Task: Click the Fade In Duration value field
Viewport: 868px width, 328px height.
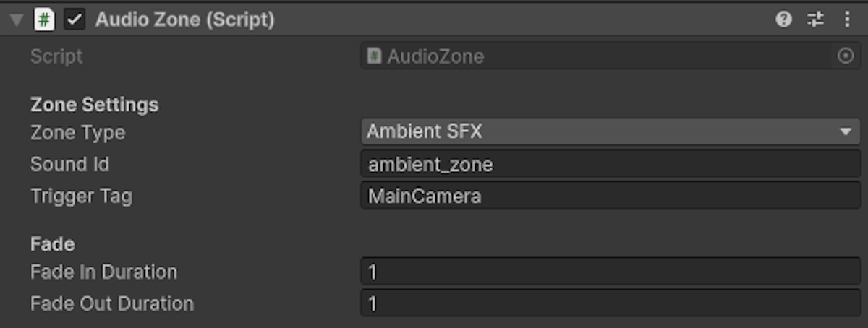Action: (x=610, y=272)
